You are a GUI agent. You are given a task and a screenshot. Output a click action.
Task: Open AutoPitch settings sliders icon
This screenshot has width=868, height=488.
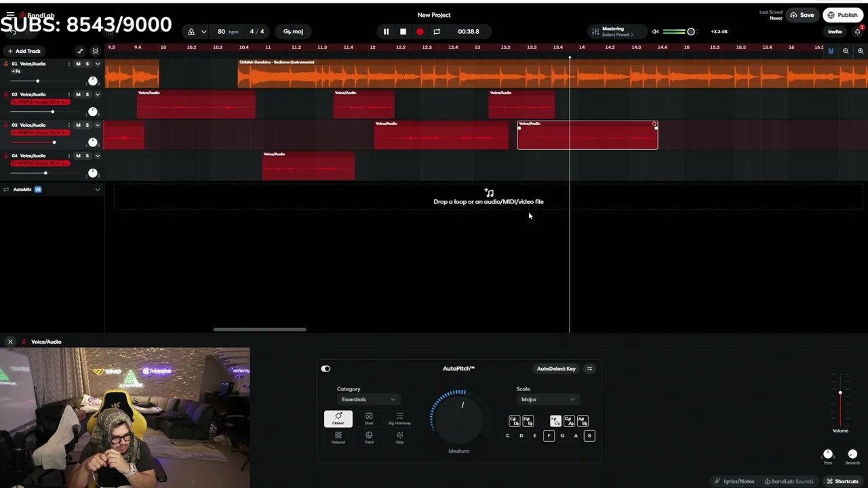[589, 369]
